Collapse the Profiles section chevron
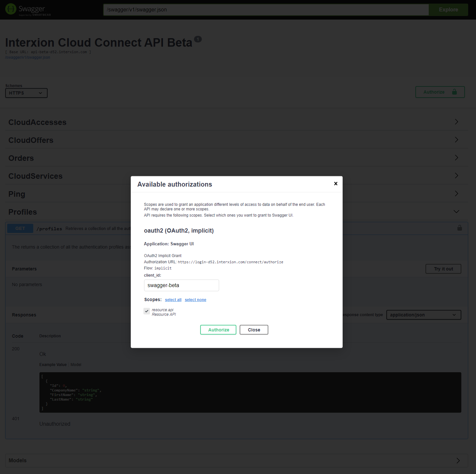 click(456, 211)
